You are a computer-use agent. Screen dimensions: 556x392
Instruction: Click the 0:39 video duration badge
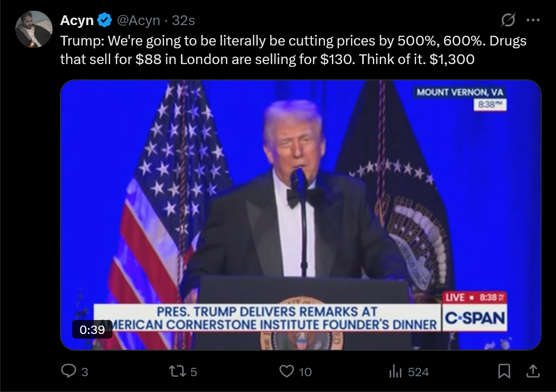click(92, 330)
